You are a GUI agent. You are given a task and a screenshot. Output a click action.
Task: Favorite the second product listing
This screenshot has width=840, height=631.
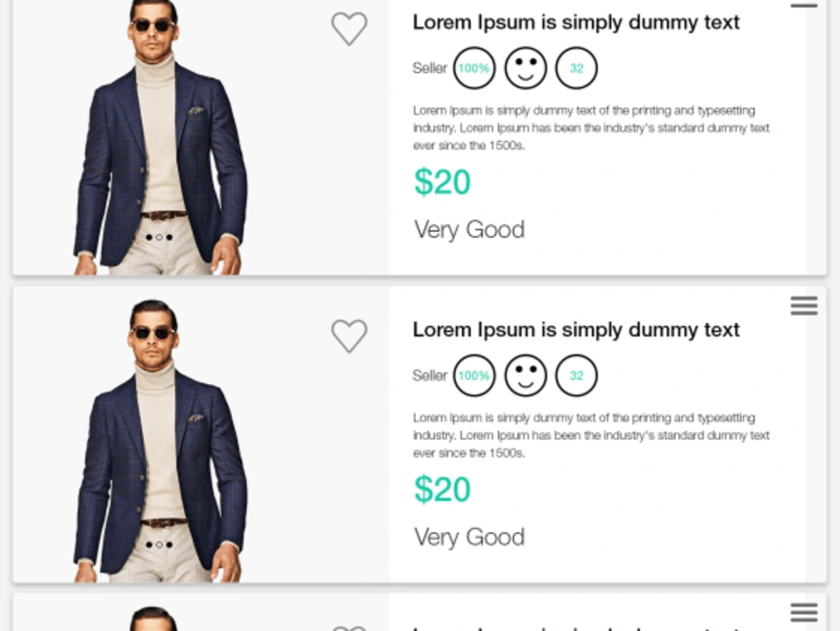pyautogui.click(x=349, y=335)
